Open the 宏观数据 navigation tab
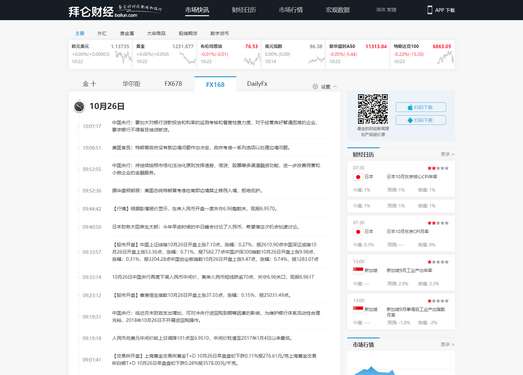The height and width of the screenshot is (375, 523). point(338,10)
